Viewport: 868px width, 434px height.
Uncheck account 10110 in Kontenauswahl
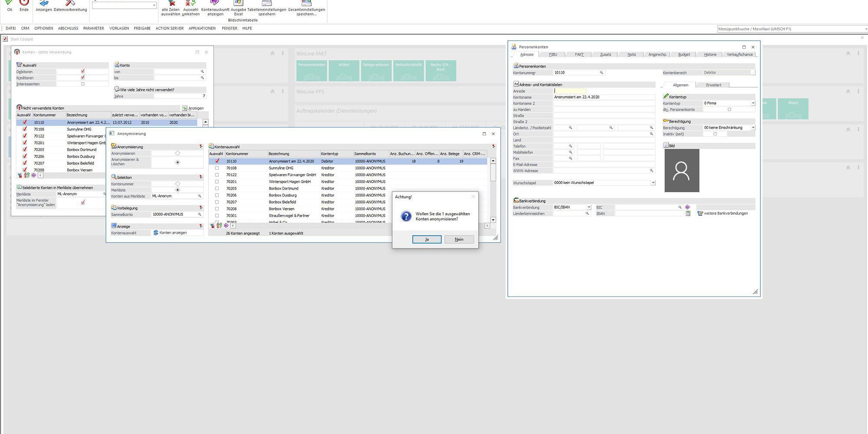pyautogui.click(x=217, y=161)
